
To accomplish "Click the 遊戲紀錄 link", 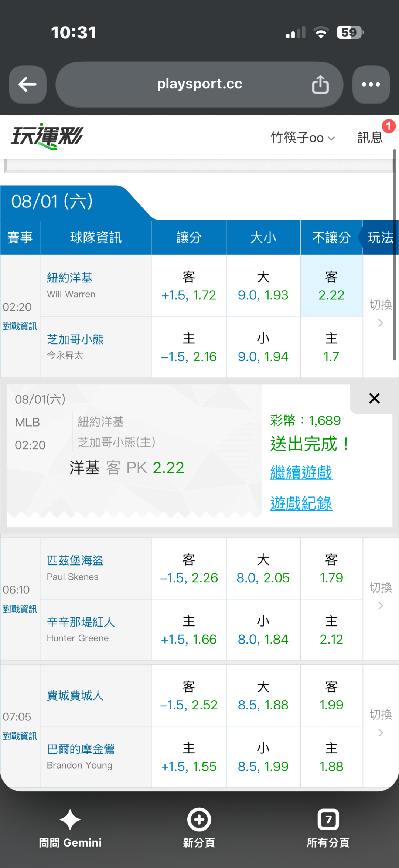I will tap(301, 503).
